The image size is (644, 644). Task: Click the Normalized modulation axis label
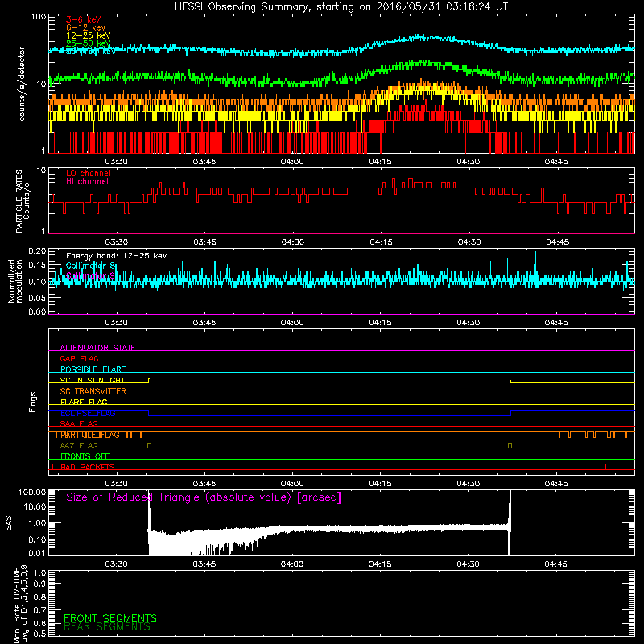(x=15, y=281)
